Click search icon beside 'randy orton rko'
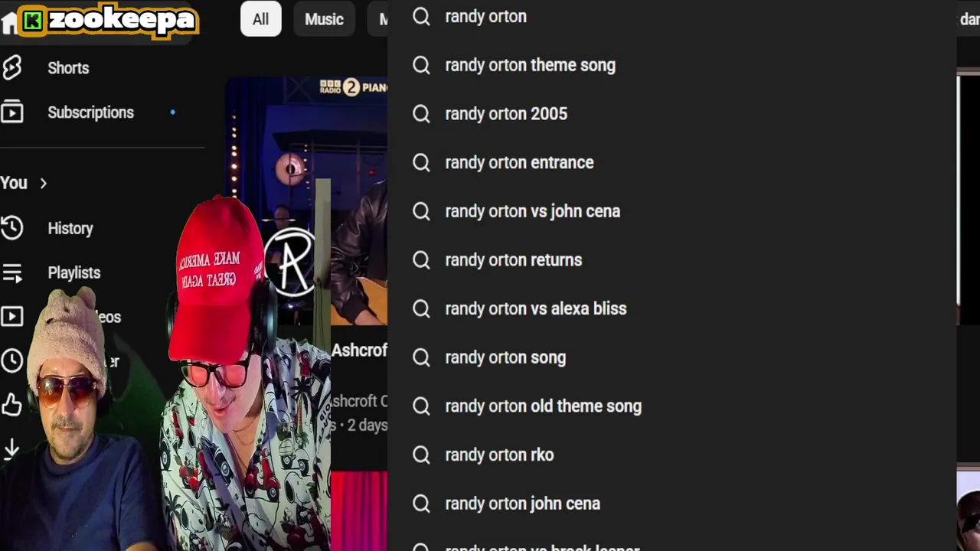This screenshot has width=980, height=551. point(421,455)
